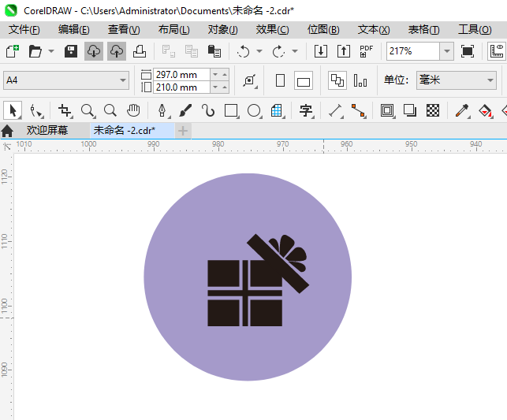Expand the 217% zoom level dropdown
The height and width of the screenshot is (420, 507).
pyautogui.click(x=447, y=51)
